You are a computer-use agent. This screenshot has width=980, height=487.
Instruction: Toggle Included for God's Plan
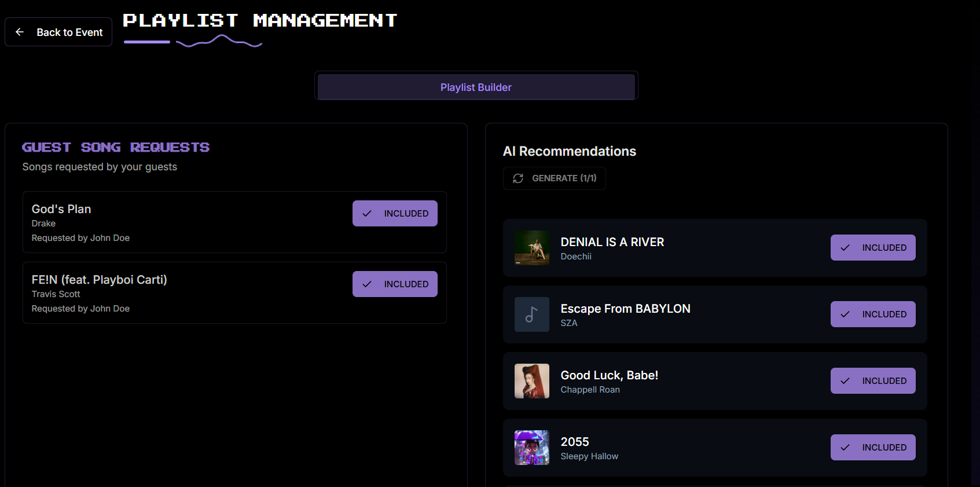pyautogui.click(x=395, y=214)
